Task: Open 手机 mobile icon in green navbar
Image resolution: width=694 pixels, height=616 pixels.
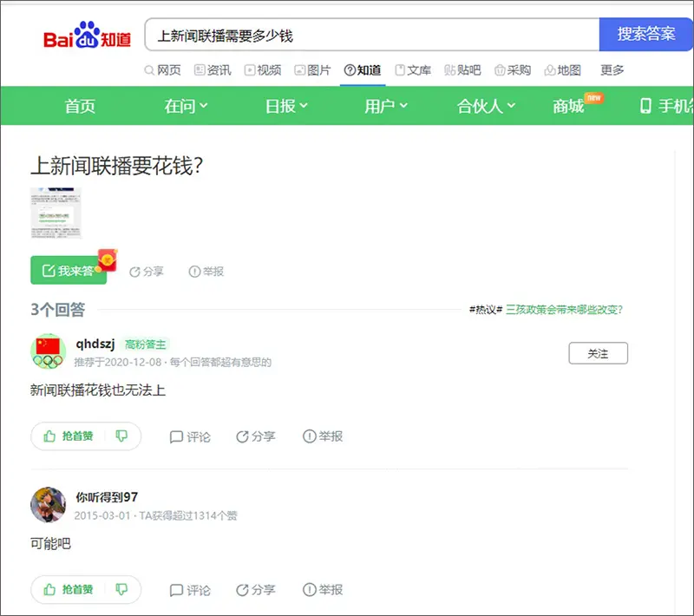Action: coord(645,106)
